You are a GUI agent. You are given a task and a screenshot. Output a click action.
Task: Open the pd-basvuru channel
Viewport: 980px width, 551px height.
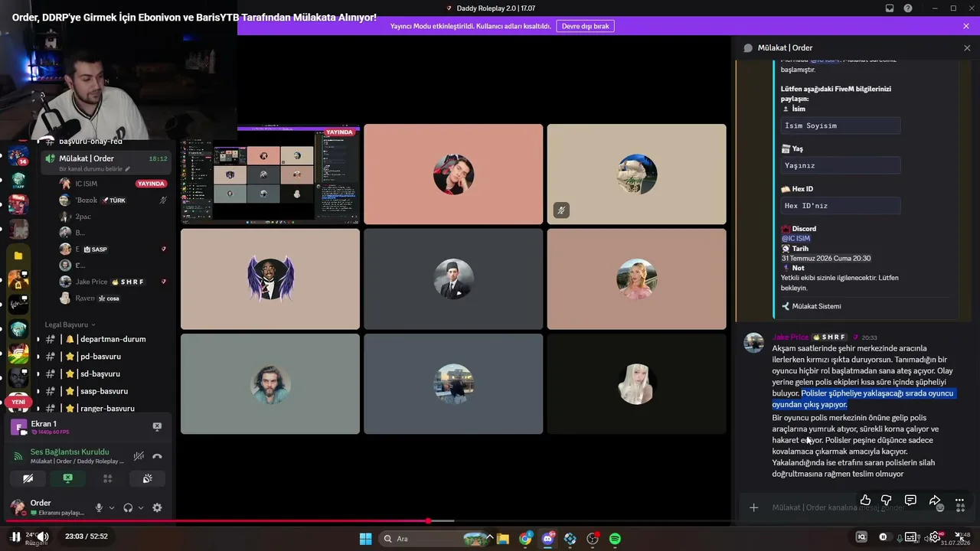pos(106,357)
